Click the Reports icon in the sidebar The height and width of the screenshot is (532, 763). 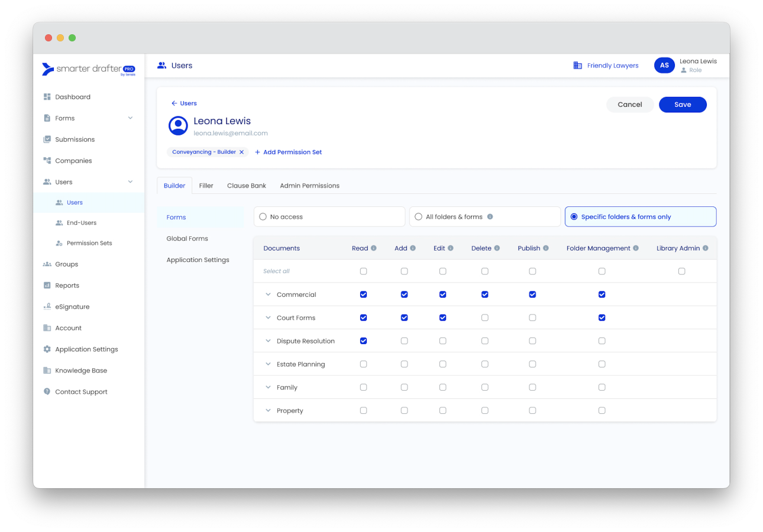[x=47, y=285]
